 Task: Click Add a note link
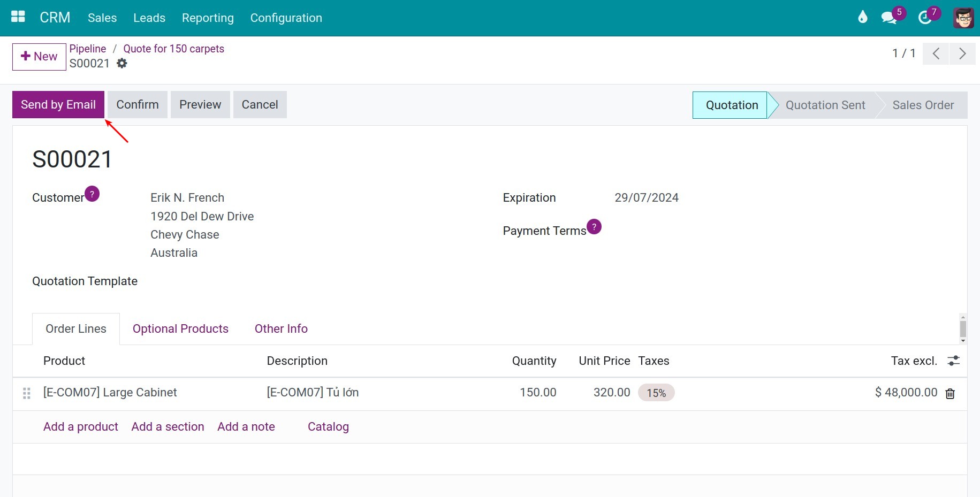246,426
